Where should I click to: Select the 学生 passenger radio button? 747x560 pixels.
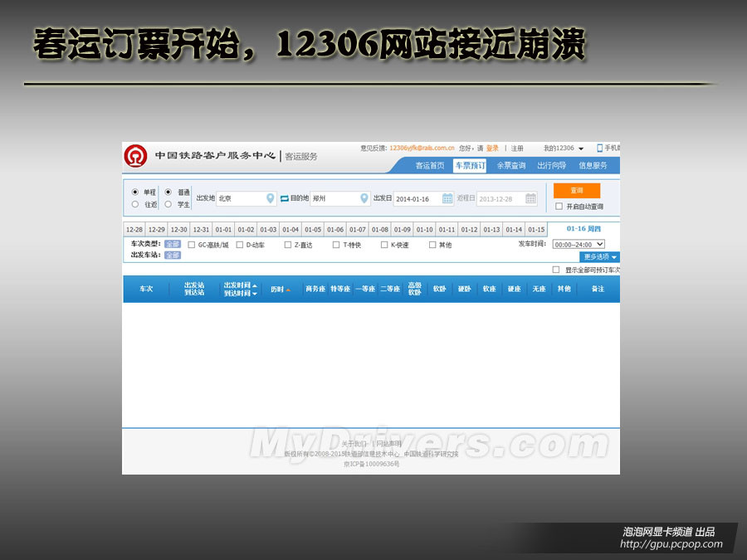168,203
